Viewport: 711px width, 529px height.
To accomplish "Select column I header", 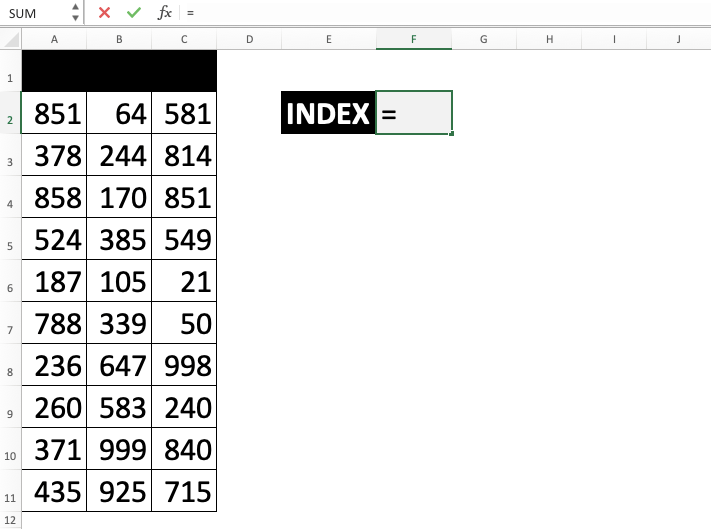I will click(x=614, y=39).
